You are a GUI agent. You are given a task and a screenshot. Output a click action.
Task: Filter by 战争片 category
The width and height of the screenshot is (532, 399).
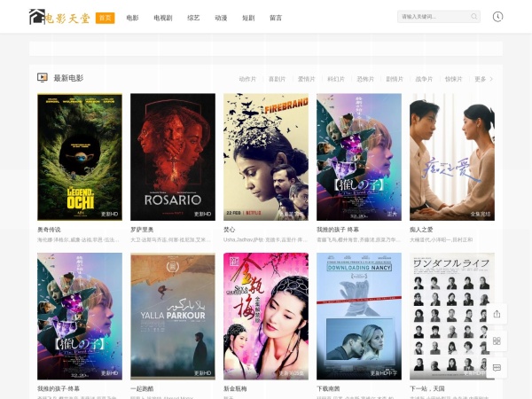click(x=424, y=79)
